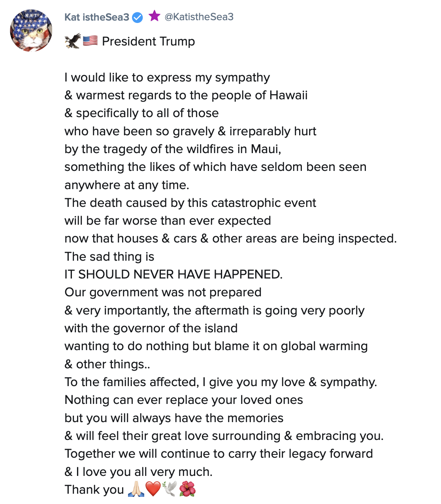Click the "& other things.." line
Screen dimensions: 441x504
point(107,364)
